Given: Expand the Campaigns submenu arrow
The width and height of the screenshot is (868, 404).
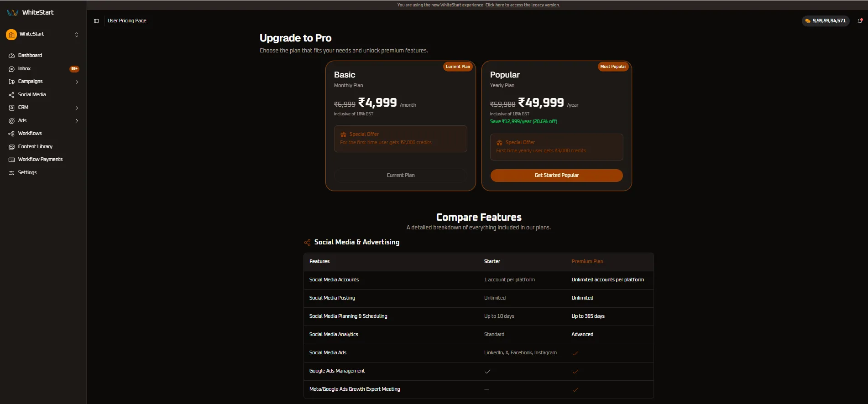Looking at the screenshot, I should (77, 82).
